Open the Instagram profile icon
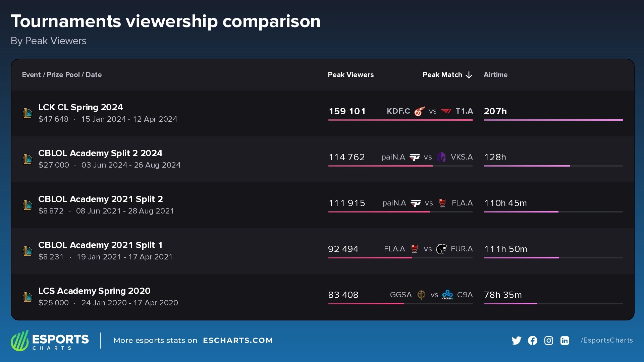 point(549,340)
